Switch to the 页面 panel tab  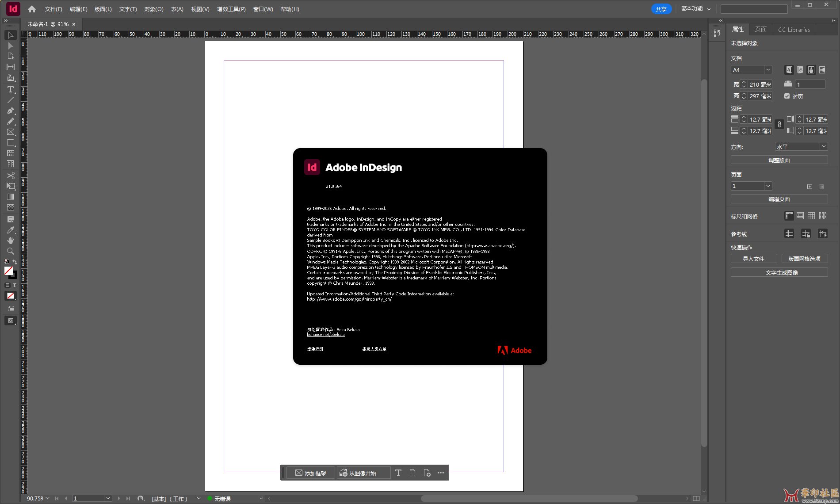coord(760,29)
